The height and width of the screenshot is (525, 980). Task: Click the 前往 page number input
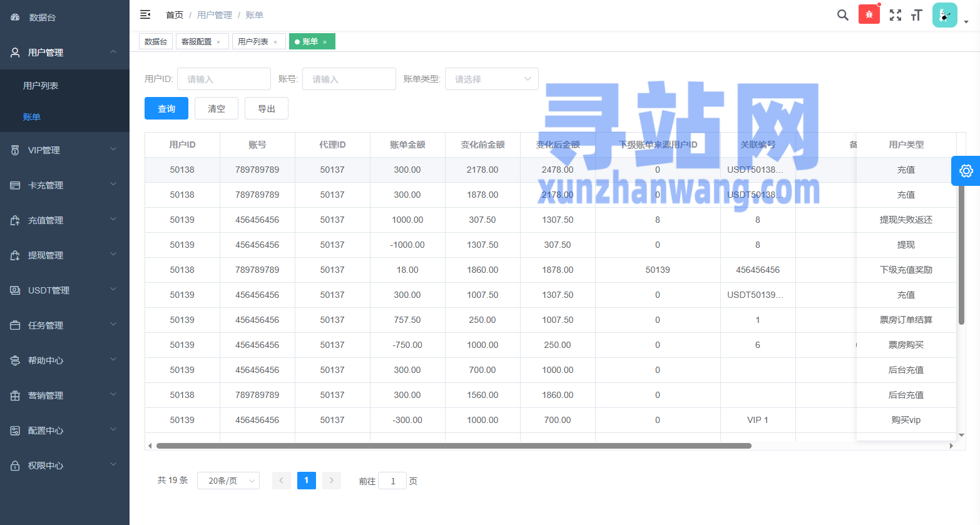click(392, 481)
